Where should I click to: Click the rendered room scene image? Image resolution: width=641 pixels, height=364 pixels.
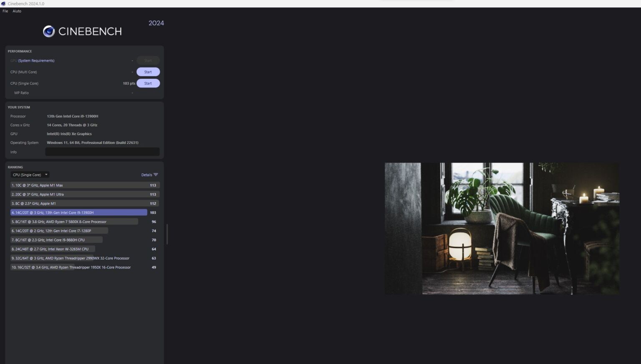click(502, 228)
